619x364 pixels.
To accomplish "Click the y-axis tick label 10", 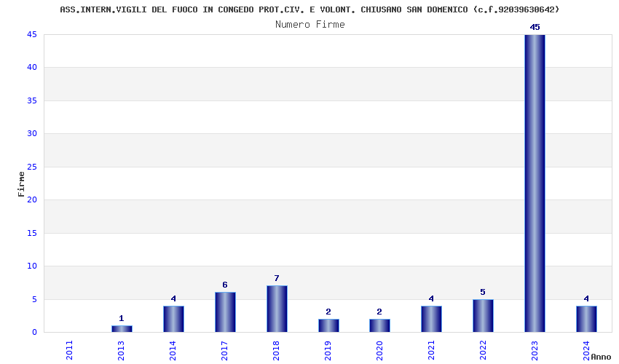I will coord(32,266).
